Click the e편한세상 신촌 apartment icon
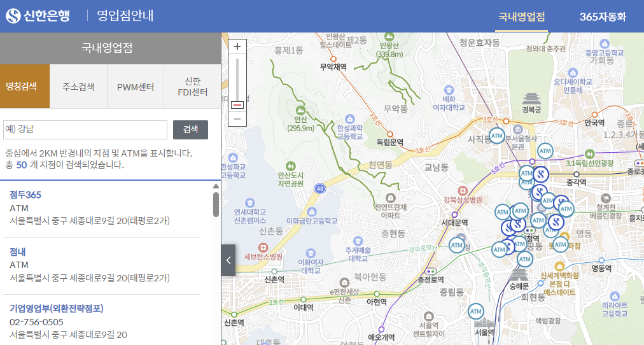The height and width of the screenshot is (345, 644). [344, 283]
